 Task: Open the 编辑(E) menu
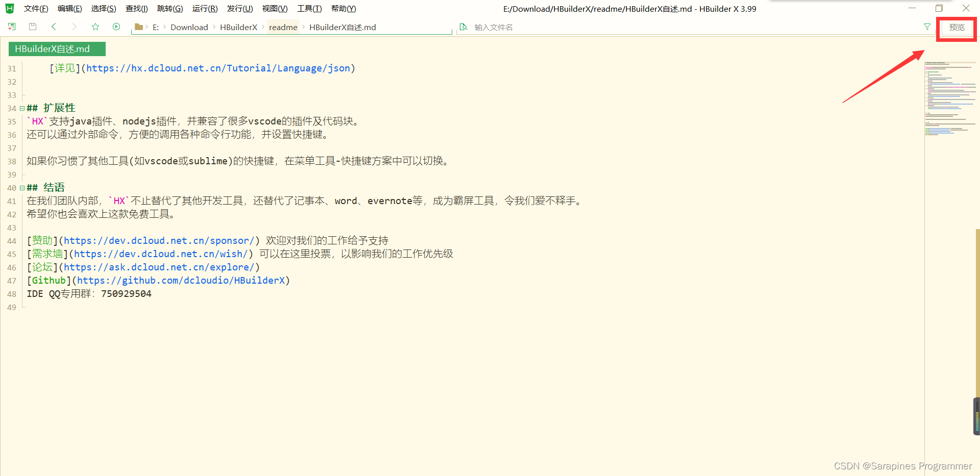pyautogui.click(x=69, y=9)
